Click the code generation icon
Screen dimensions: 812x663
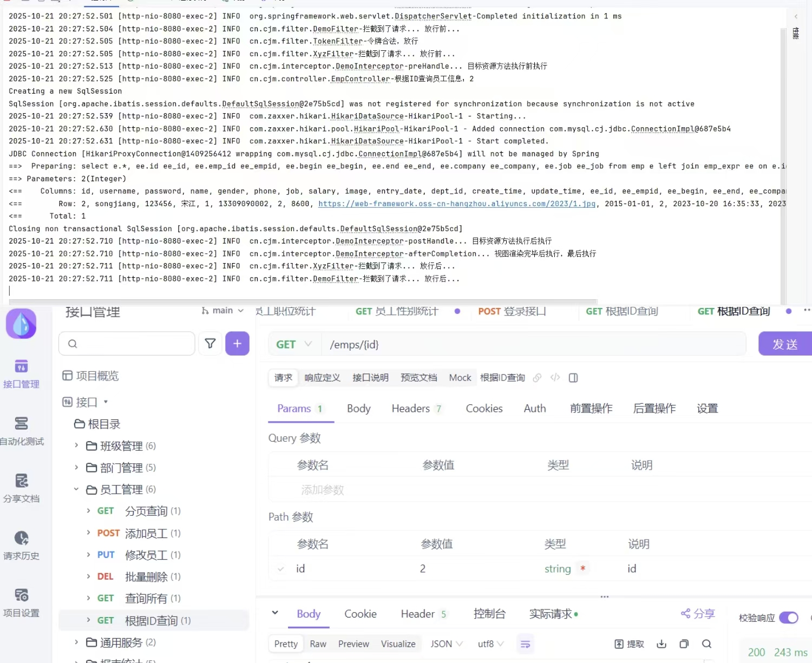(x=555, y=378)
